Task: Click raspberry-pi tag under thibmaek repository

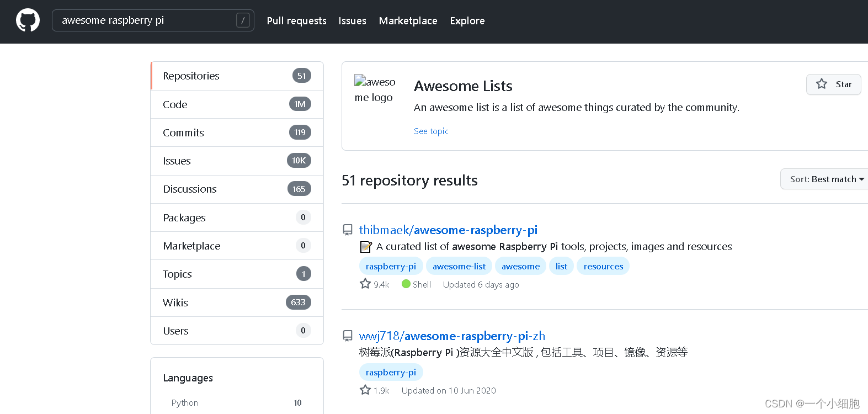Action: (391, 266)
